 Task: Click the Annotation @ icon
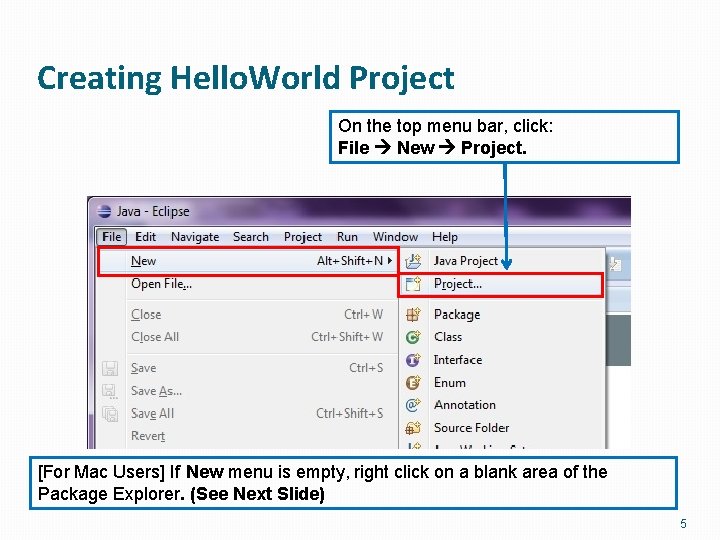point(413,405)
